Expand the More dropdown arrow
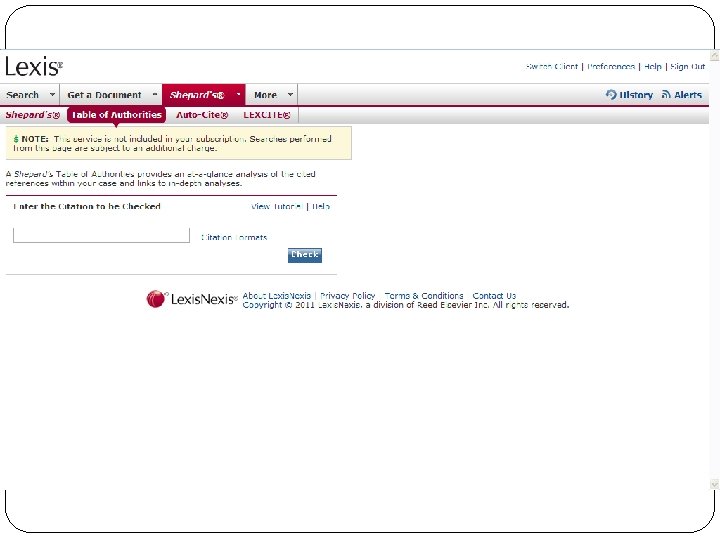 pyautogui.click(x=290, y=95)
